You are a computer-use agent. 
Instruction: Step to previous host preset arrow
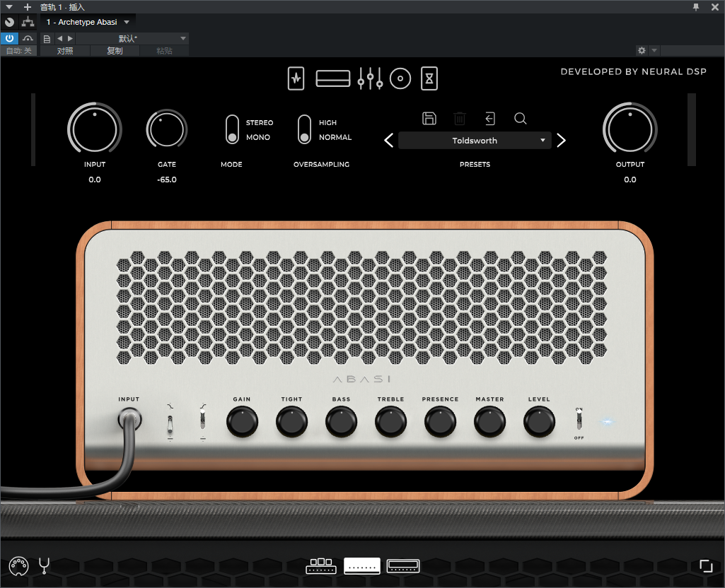(59, 39)
